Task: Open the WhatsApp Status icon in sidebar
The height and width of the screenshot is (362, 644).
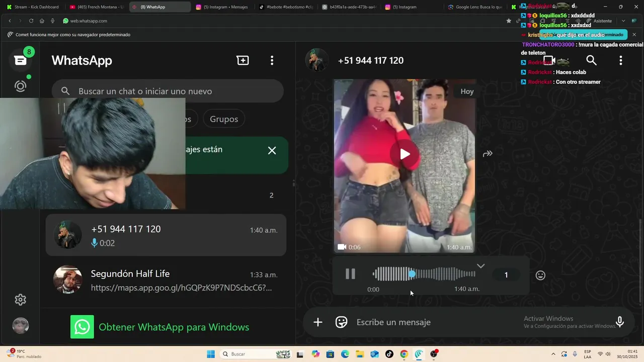Action: tap(21, 86)
